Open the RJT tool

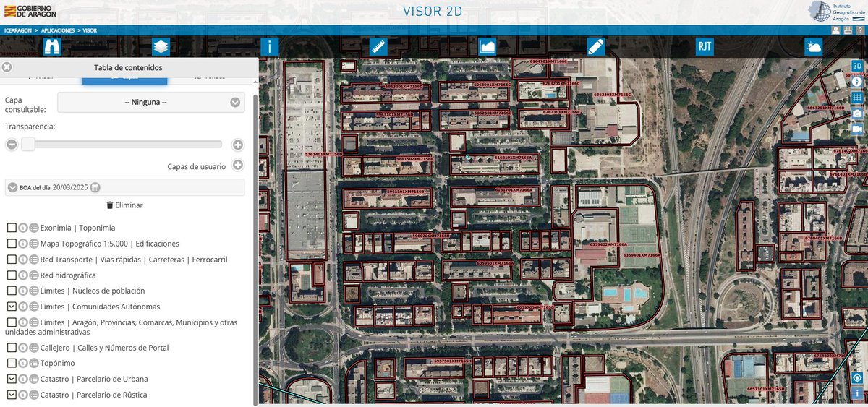click(x=705, y=47)
